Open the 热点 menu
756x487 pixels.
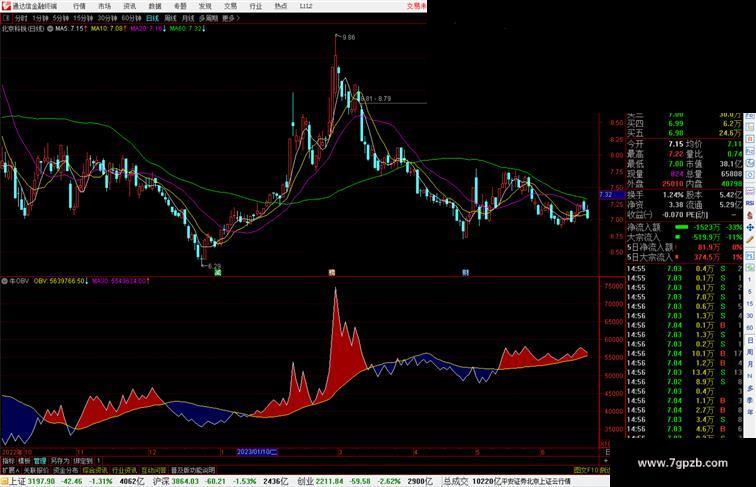(281, 6)
